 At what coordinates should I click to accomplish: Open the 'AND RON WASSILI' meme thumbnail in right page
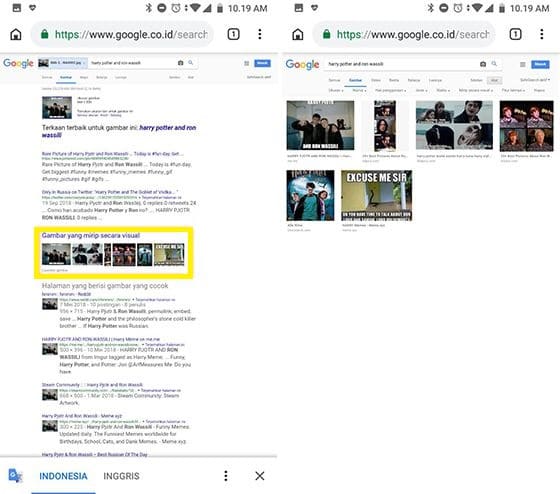point(320,125)
